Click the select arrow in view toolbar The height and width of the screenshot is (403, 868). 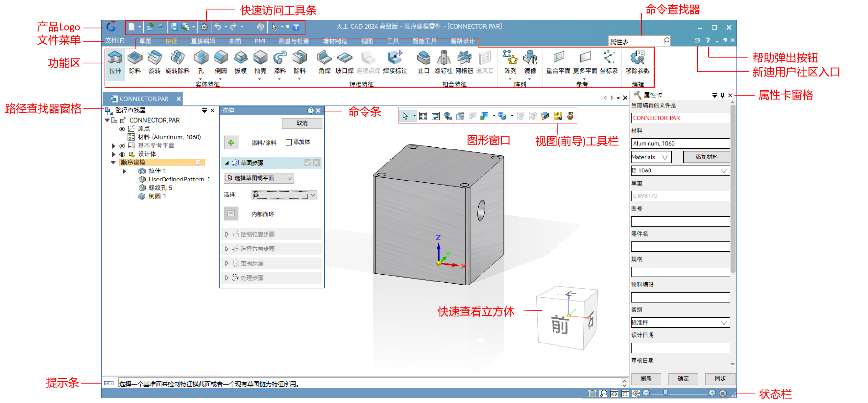pyautogui.click(x=405, y=116)
